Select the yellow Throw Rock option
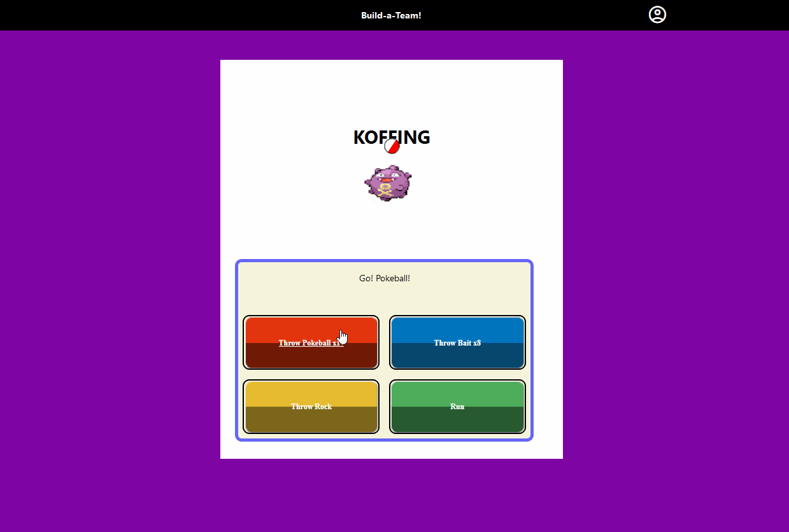The height and width of the screenshot is (532, 789). point(311,406)
